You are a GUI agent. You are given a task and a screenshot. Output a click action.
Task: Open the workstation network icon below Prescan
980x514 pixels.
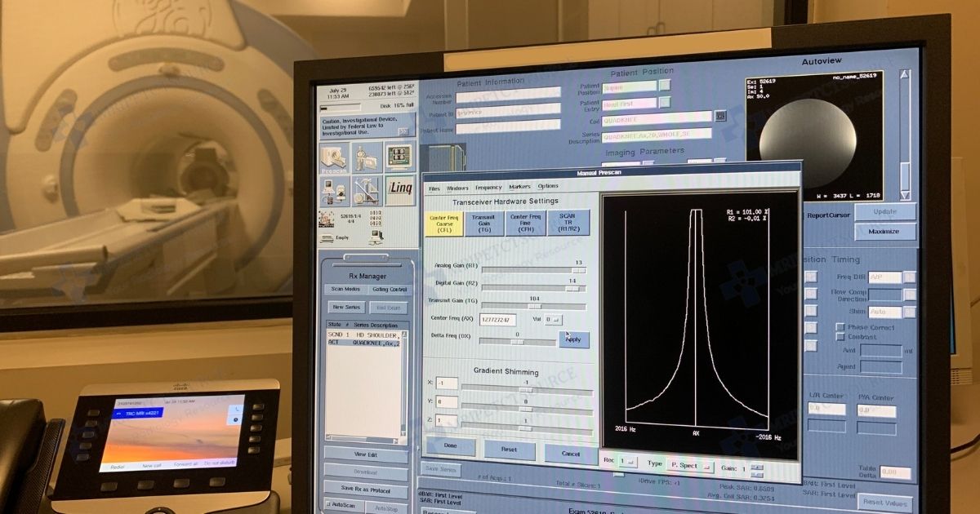[336, 191]
